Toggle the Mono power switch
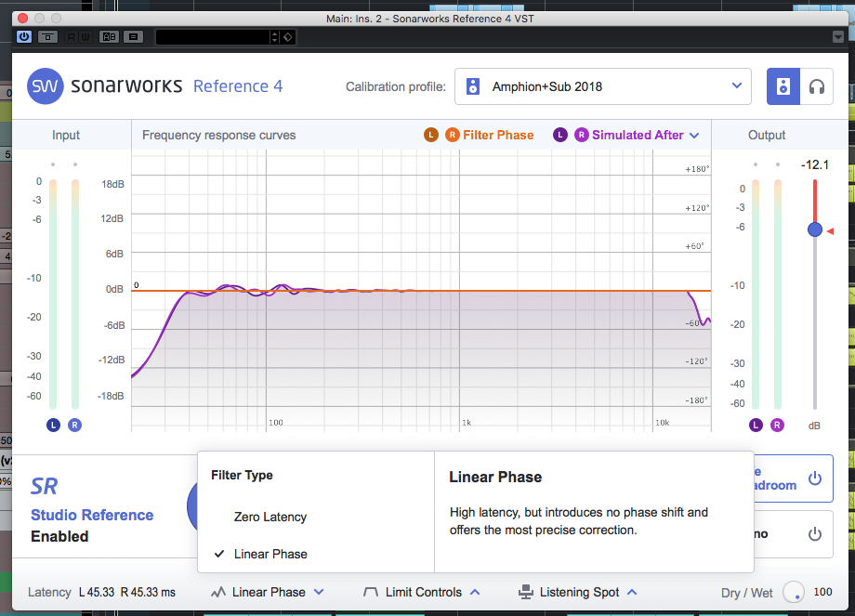The height and width of the screenshot is (616, 855). tap(814, 534)
